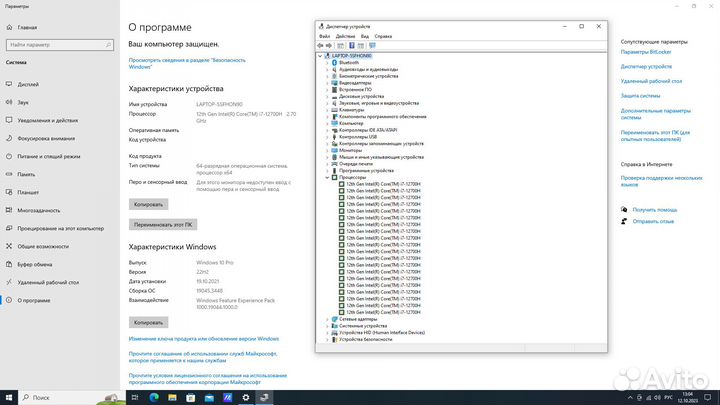
Task: Open Mail app from the taskbar
Action: [x=209, y=397]
